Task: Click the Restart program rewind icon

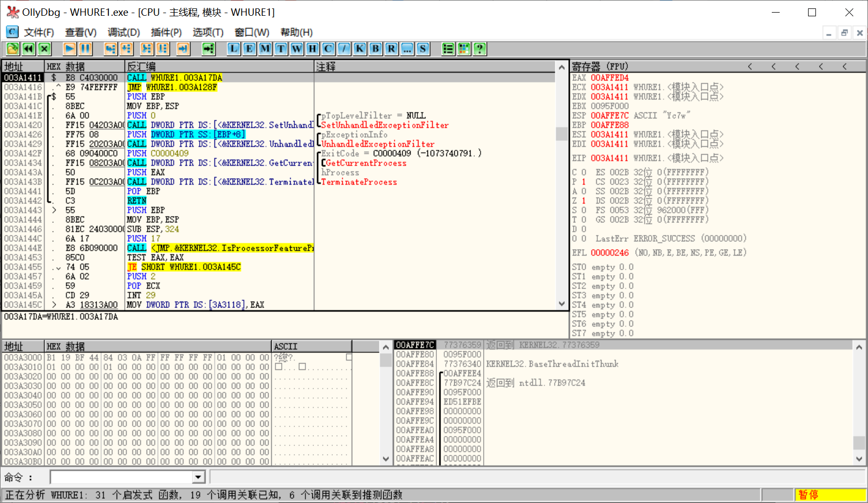Action: coord(28,49)
